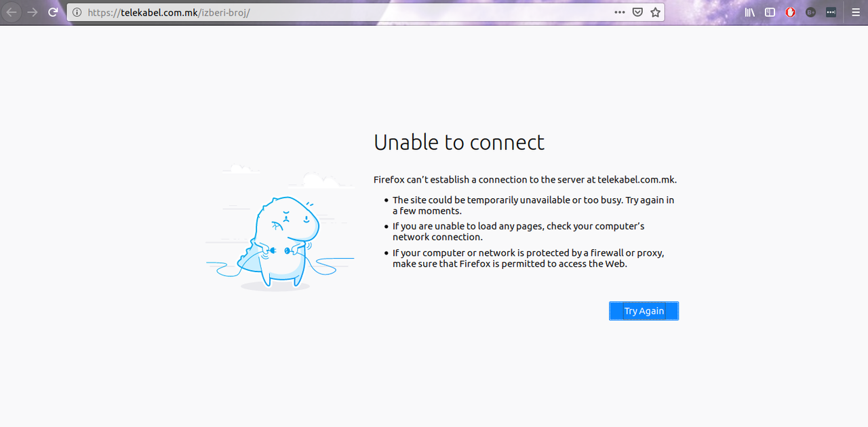This screenshot has width=868, height=427.
Task: Reload the current page
Action: coord(53,12)
